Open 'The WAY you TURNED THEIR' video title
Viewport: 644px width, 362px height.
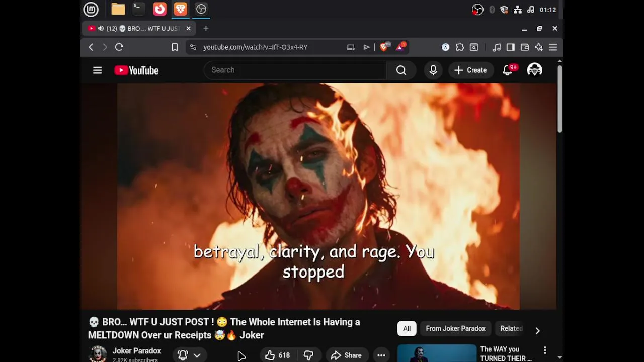[506, 353]
